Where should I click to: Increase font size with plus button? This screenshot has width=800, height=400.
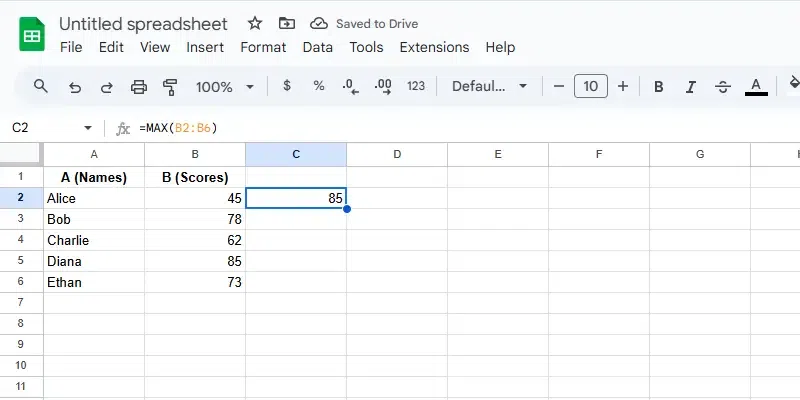tap(623, 87)
